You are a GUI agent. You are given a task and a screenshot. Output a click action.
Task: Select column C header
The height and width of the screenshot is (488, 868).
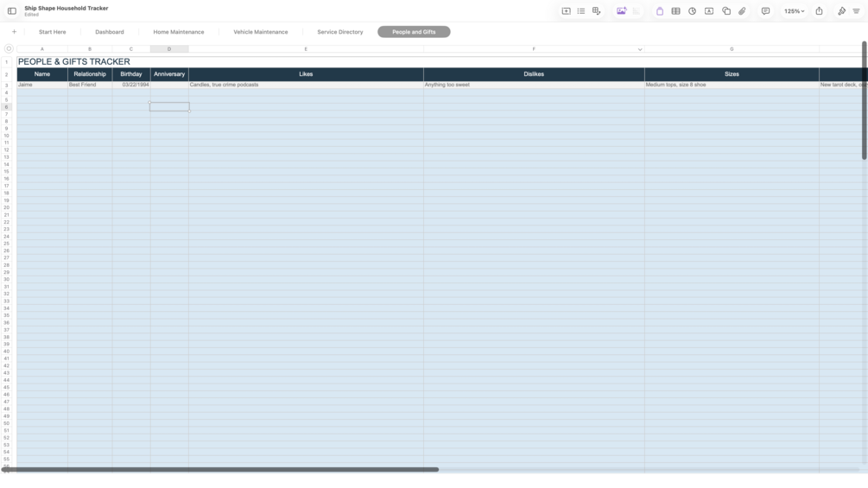(131, 49)
